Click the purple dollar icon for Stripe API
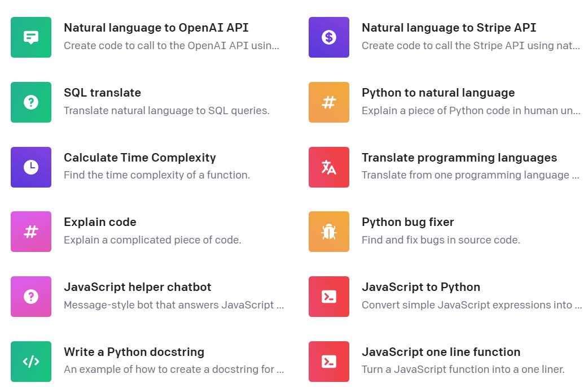The image size is (588, 387). coord(329,37)
